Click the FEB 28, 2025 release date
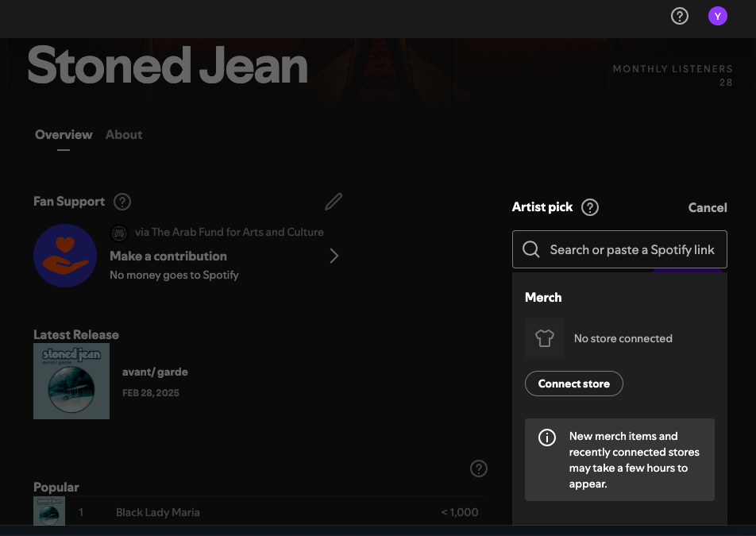The height and width of the screenshot is (536, 756). pyautogui.click(x=150, y=393)
